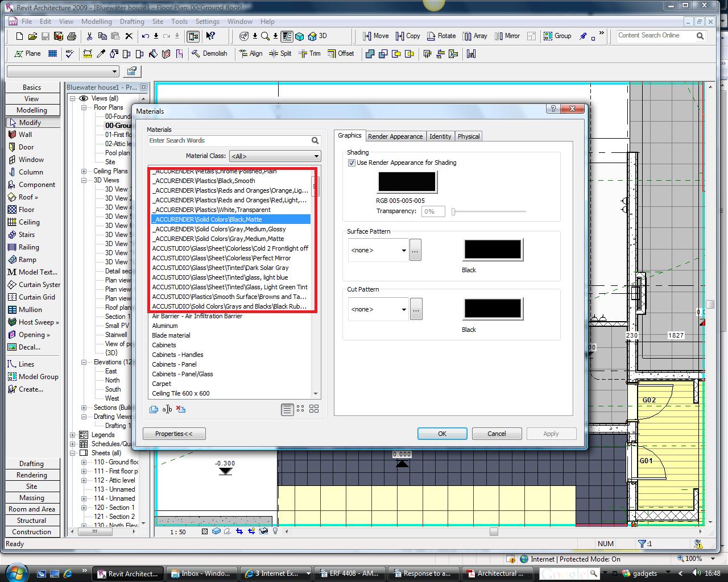Image resolution: width=728 pixels, height=582 pixels.
Task: Click the Cut Pattern black color swatch
Action: click(x=493, y=309)
